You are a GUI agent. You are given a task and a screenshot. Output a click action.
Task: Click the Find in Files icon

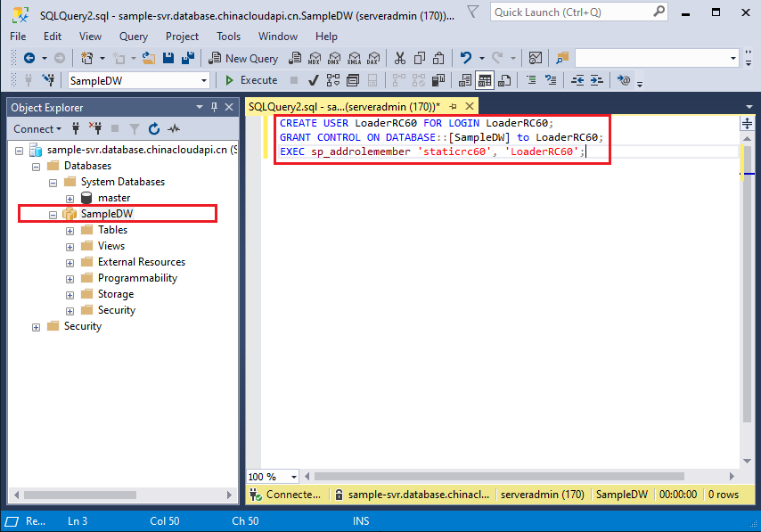[562, 58]
